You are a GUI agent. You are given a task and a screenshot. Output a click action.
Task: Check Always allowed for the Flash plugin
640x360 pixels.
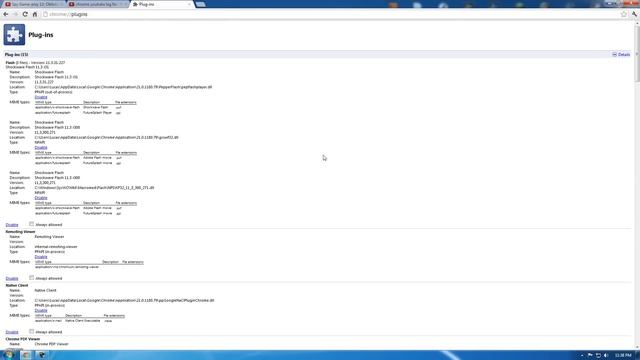31,224
